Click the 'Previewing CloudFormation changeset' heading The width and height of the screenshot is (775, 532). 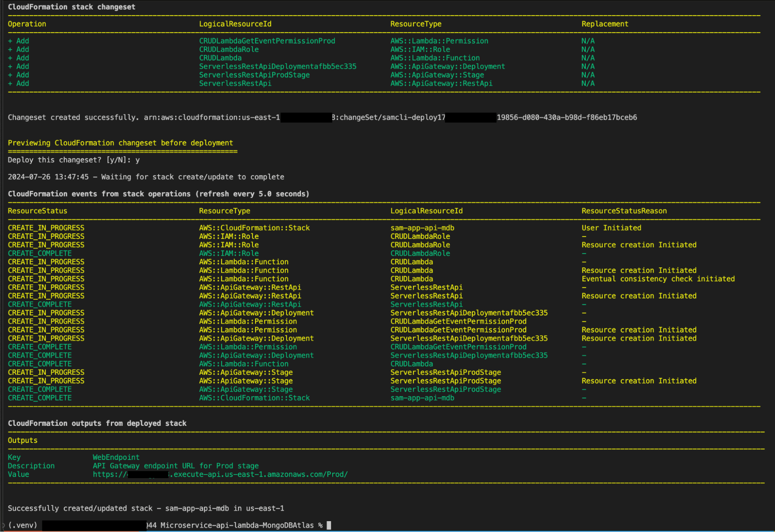point(120,142)
